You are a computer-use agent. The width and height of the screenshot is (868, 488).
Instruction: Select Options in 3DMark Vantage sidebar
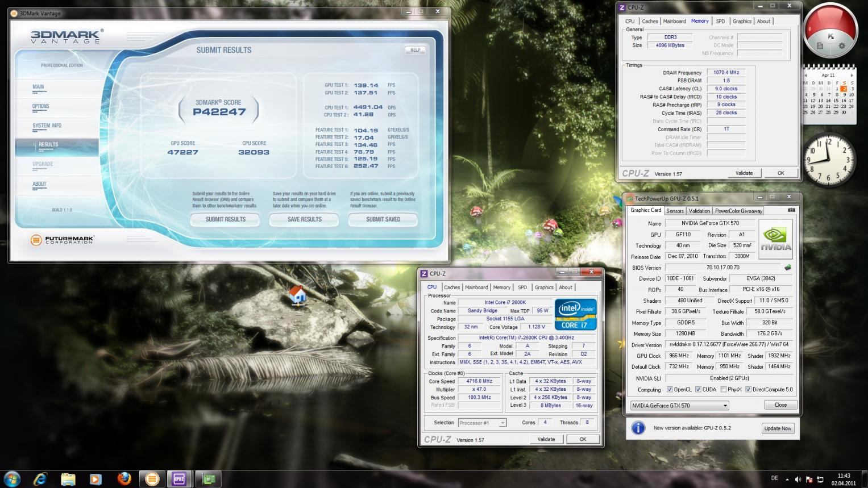40,106
